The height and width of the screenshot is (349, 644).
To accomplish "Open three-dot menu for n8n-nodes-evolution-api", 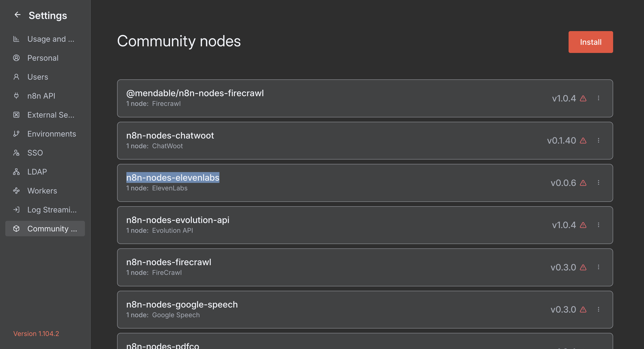I will [x=599, y=225].
